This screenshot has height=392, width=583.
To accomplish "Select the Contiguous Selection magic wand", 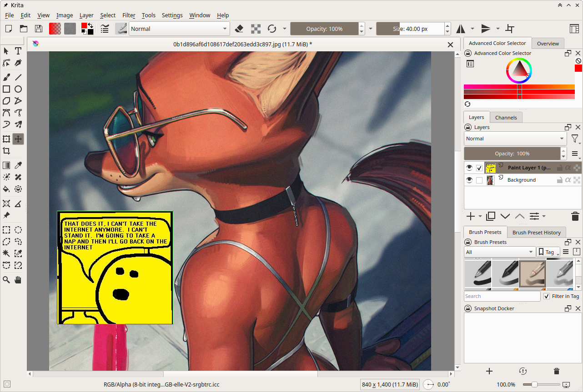I will (x=6, y=253).
